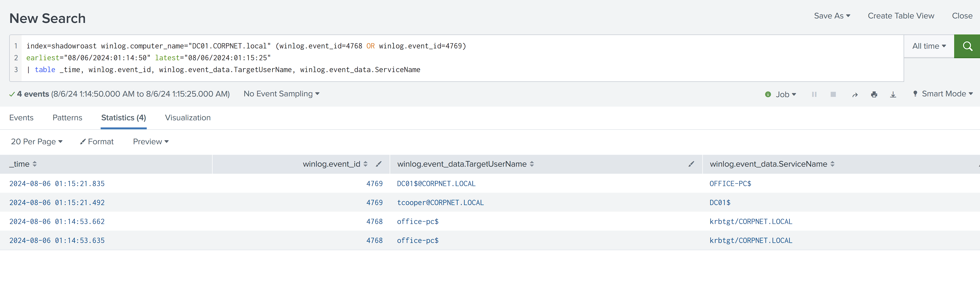Click office-pc$ in the 01:14:53.635 row
Image resolution: width=980 pixels, height=308 pixels.
click(418, 241)
